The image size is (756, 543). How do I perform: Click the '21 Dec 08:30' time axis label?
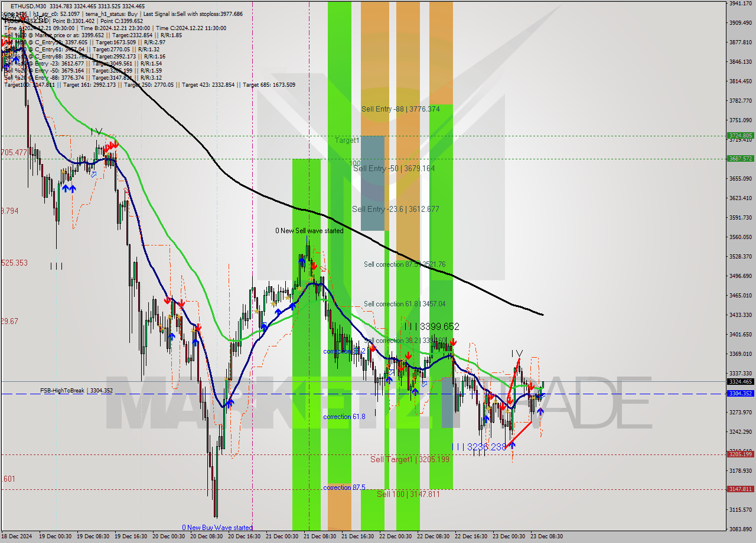(320, 537)
